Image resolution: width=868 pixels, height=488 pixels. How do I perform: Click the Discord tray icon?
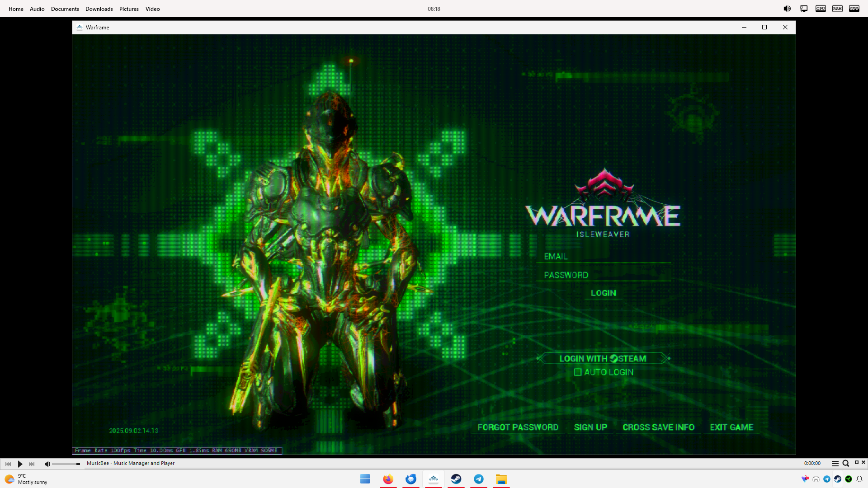(816, 479)
